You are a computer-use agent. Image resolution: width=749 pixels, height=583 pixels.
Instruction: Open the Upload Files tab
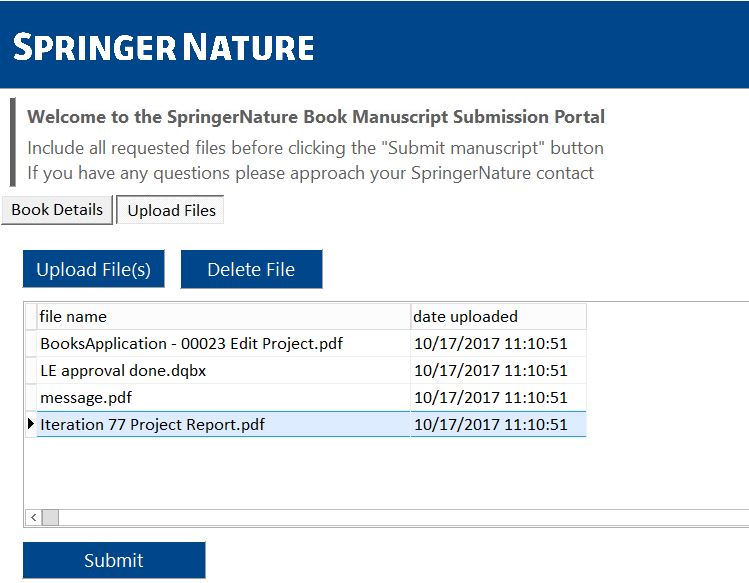click(171, 210)
